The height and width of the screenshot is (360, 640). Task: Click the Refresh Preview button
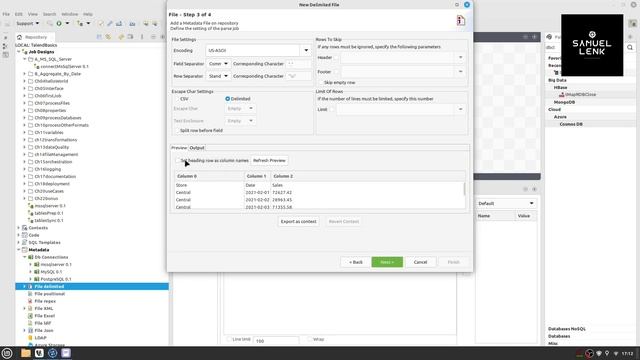click(x=269, y=160)
